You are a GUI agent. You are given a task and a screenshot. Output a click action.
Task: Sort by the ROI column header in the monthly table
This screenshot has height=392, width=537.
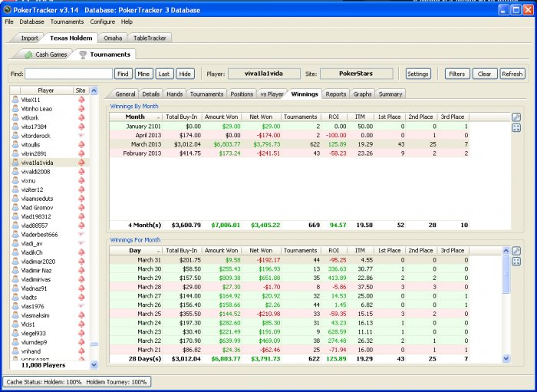click(334, 117)
